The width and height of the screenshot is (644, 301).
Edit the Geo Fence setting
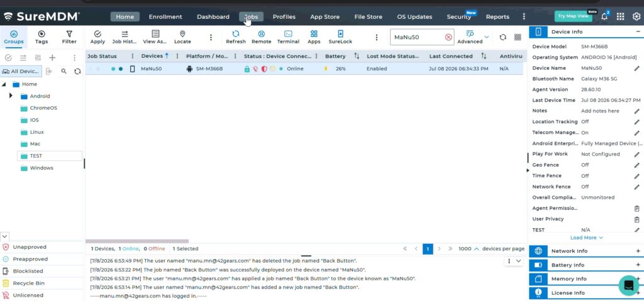click(x=636, y=165)
